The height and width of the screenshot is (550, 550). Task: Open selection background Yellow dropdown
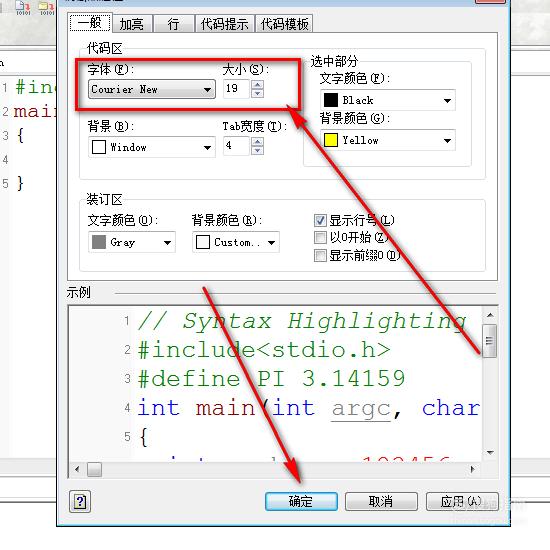388,140
